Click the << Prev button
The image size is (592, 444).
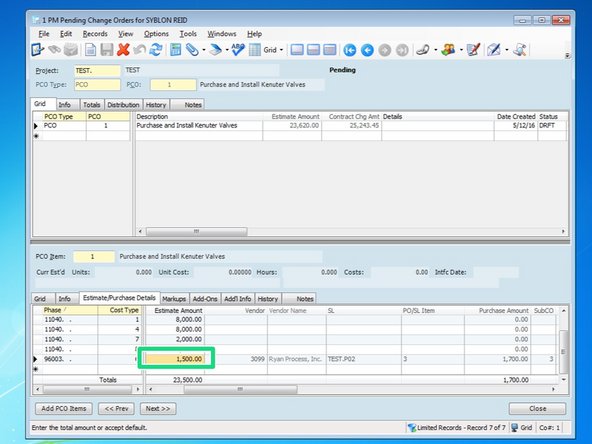pos(116,409)
